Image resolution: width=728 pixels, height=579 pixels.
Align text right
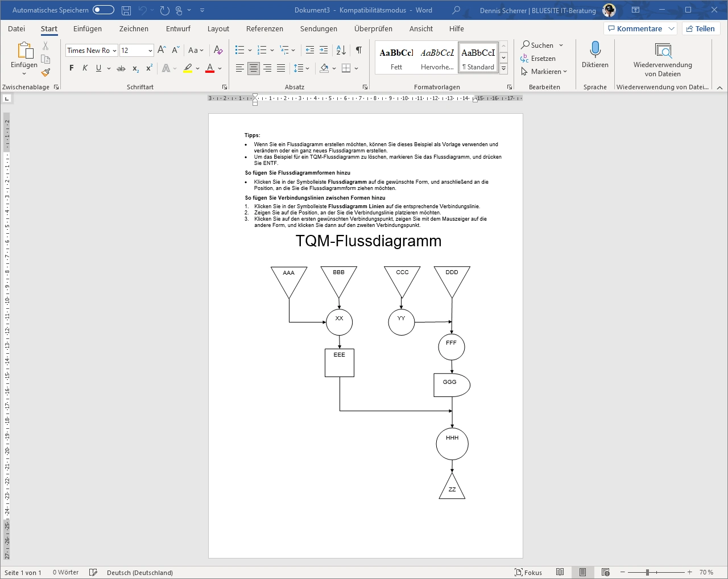(267, 68)
